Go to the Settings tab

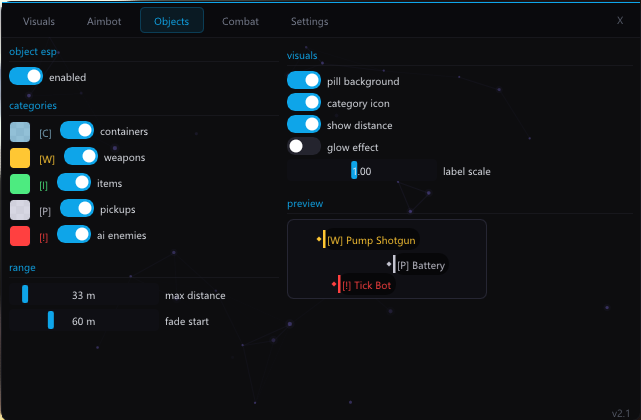(x=309, y=21)
